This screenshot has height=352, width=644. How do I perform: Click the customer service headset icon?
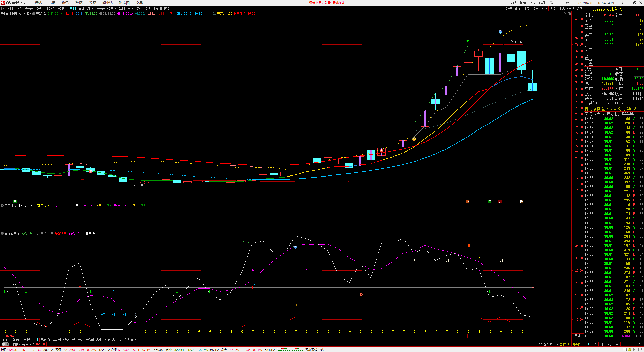(551, 3)
